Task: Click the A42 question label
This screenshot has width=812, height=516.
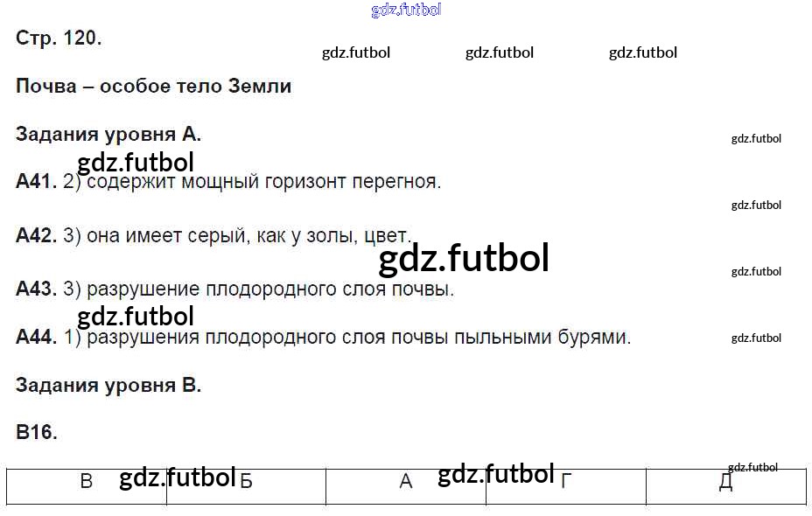Action: 37,236
